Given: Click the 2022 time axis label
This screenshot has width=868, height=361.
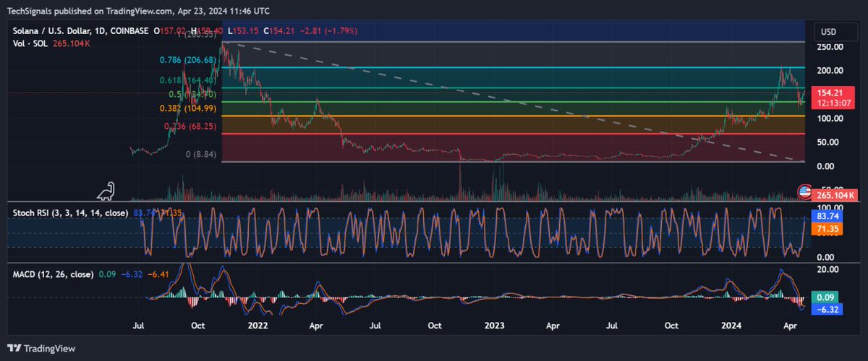Looking at the screenshot, I should (258, 326).
